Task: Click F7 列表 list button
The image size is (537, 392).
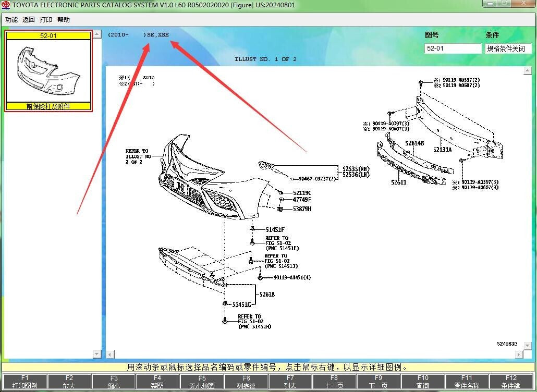Action: pos(290,382)
